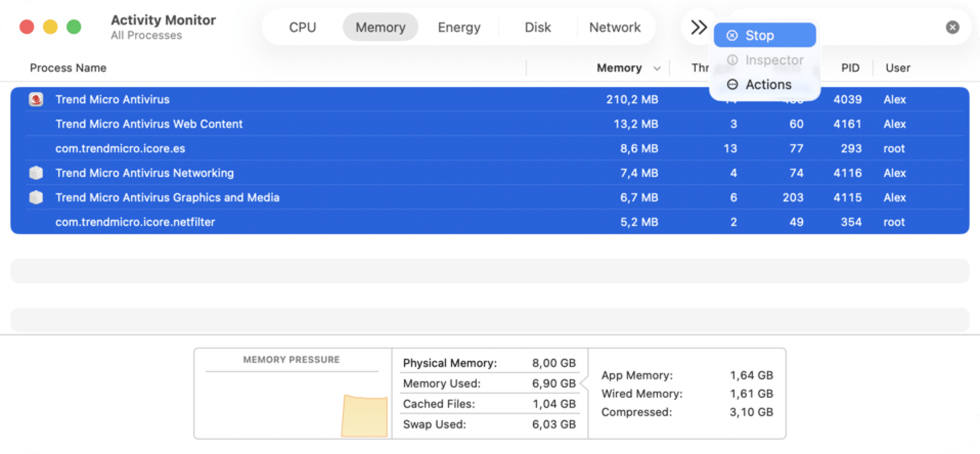
Task: Open Actions from the overflow menu
Action: point(764,84)
